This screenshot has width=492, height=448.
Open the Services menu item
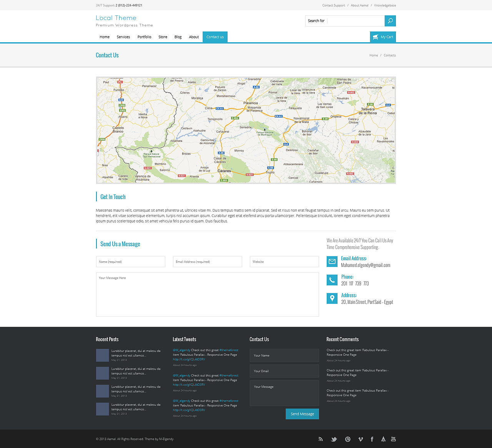(123, 37)
